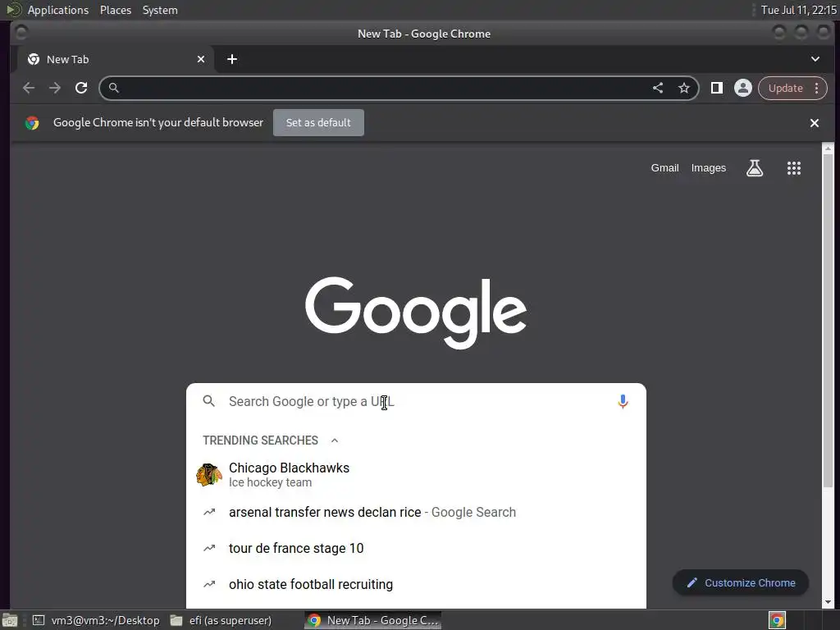Dismiss the default browser notification bar
This screenshot has width=840, height=630.
pyautogui.click(x=815, y=123)
